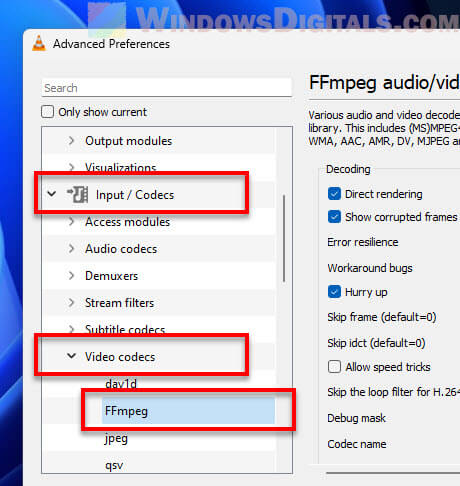Click the Codec name label

[357, 444]
